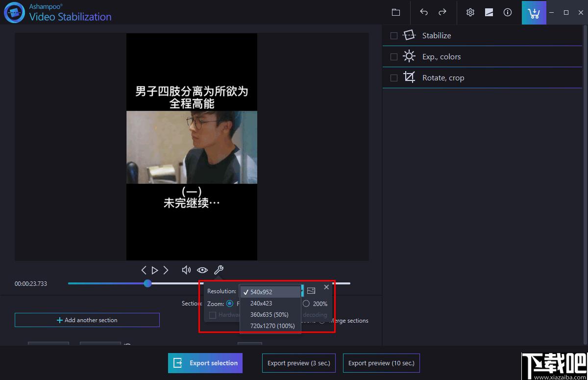The image size is (588, 380).
Task: Open the info (about) icon
Action: click(508, 12)
